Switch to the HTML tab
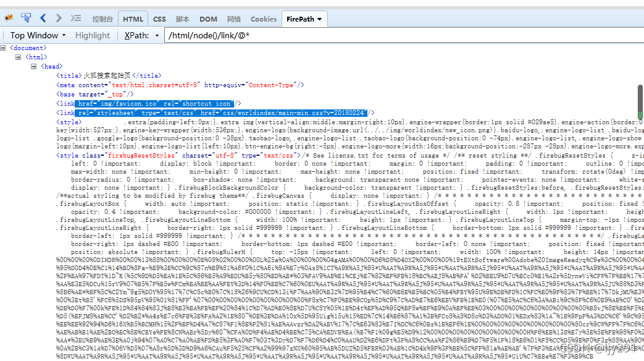 pos(133,19)
